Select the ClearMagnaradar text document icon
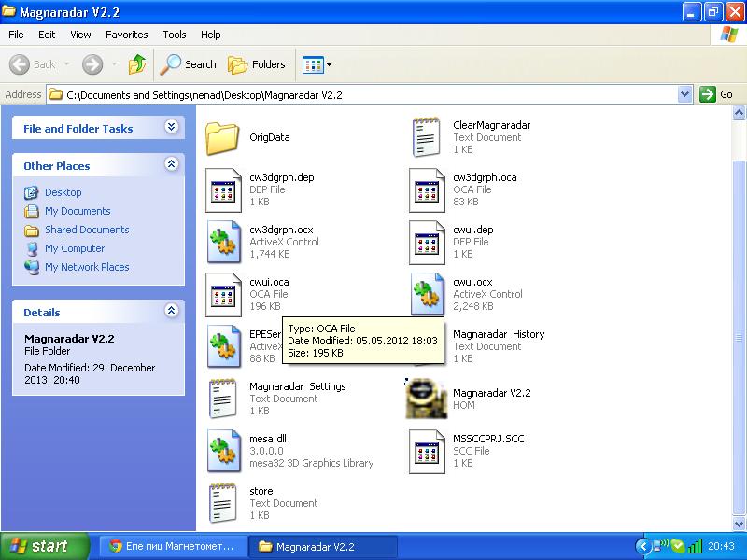The height and width of the screenshot is (560, 747). click(x=427, y=138)
